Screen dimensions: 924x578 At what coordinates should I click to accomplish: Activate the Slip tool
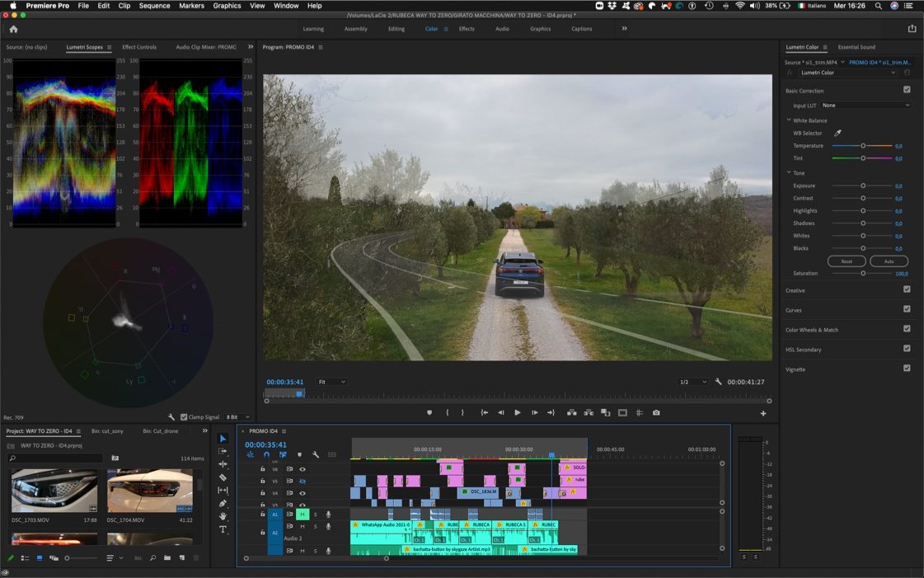click(223, 491)
